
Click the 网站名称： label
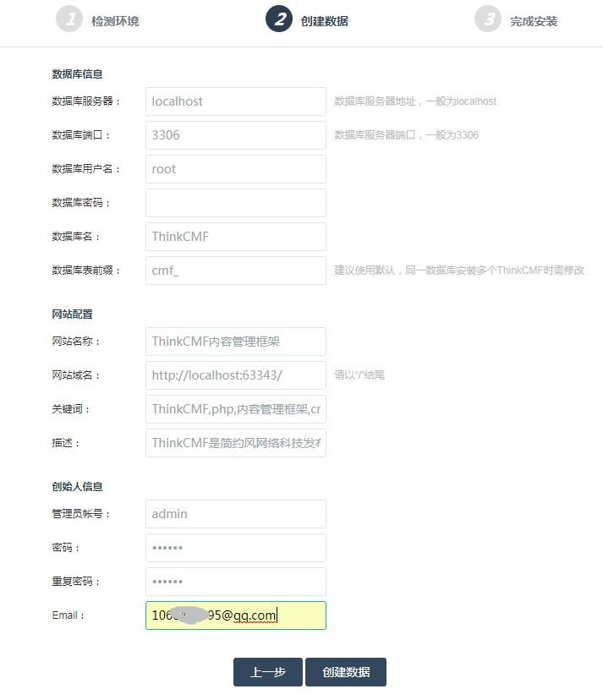(76, 342)
